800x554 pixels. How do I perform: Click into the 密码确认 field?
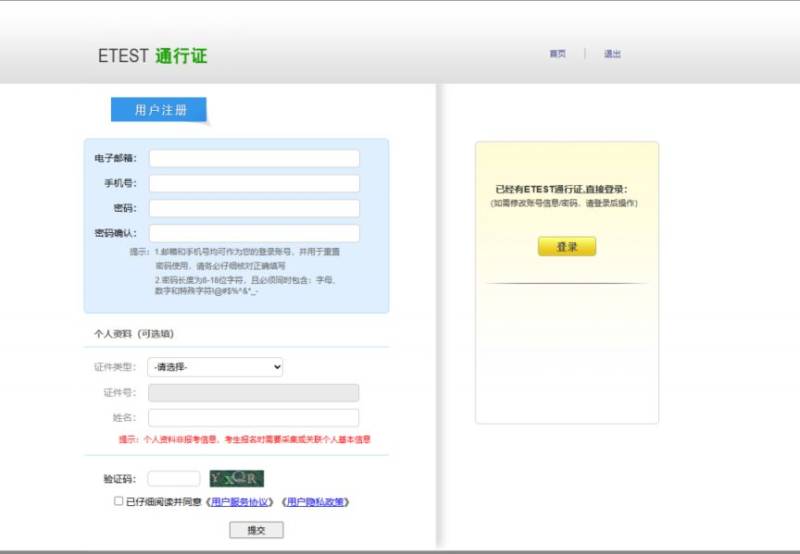254,233
